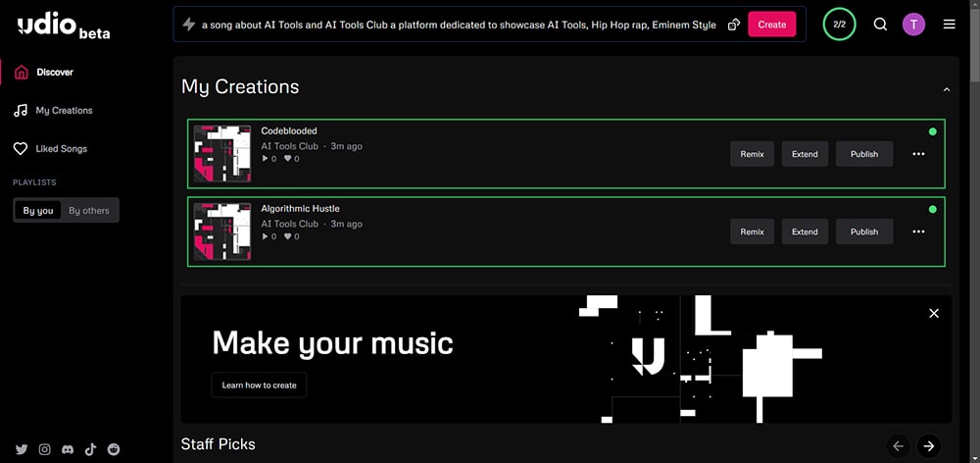Viewport: 980px width, 463px height.
Task: Click the lightning bolt prompt icon
Action: click(x=189, y=25)
